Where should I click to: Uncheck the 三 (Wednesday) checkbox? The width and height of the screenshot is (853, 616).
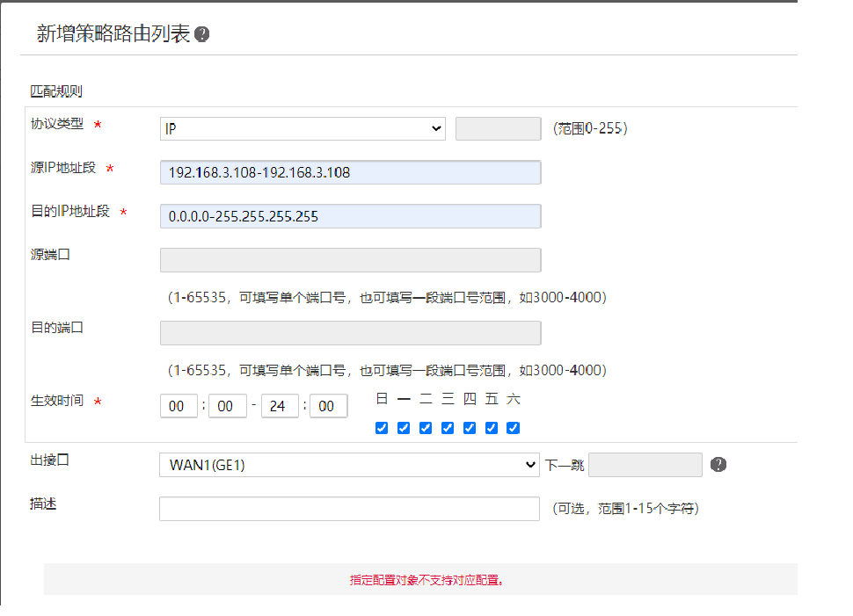pyautogui.click(x=448, y=428)
